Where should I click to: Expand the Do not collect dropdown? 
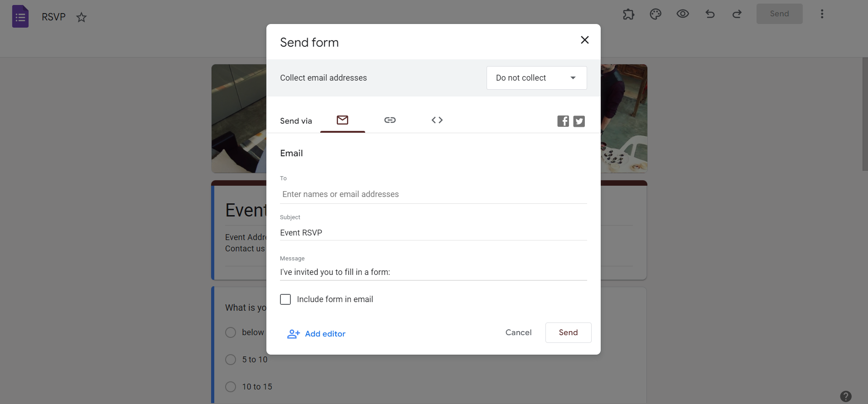click(x=536, y=78)
